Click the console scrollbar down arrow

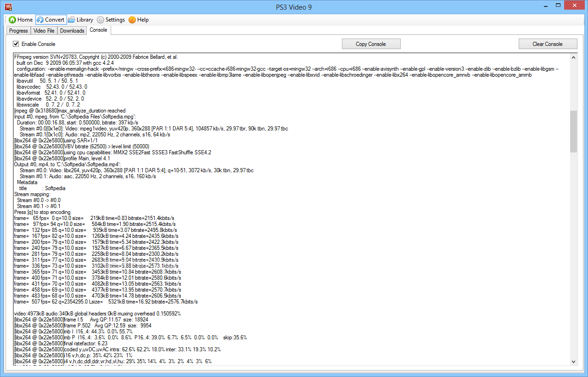573,361
